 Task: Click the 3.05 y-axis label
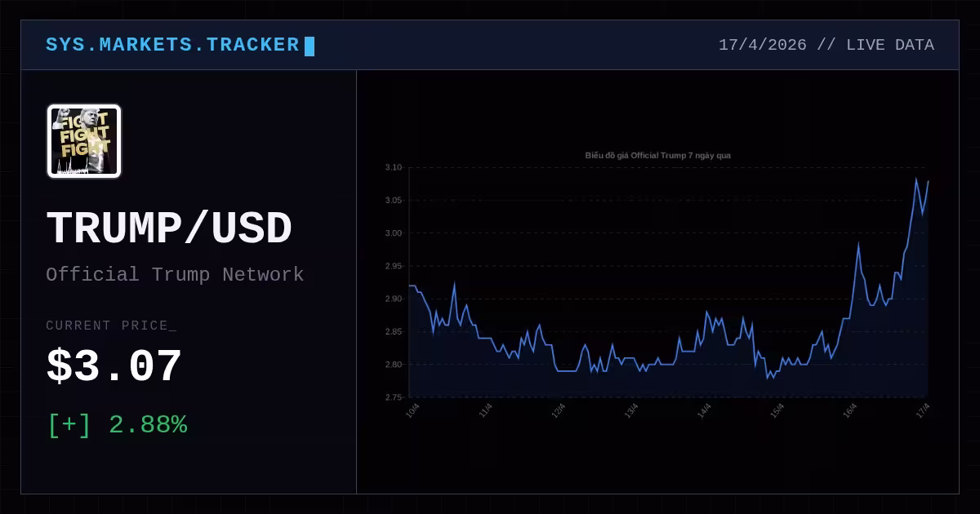[394, 200]
